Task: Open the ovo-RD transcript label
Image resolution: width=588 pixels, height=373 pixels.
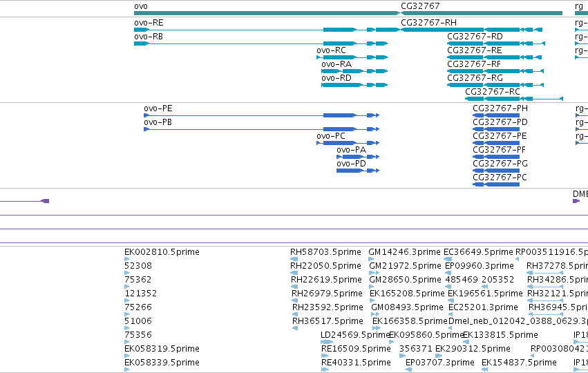Action: click(336, 78)
